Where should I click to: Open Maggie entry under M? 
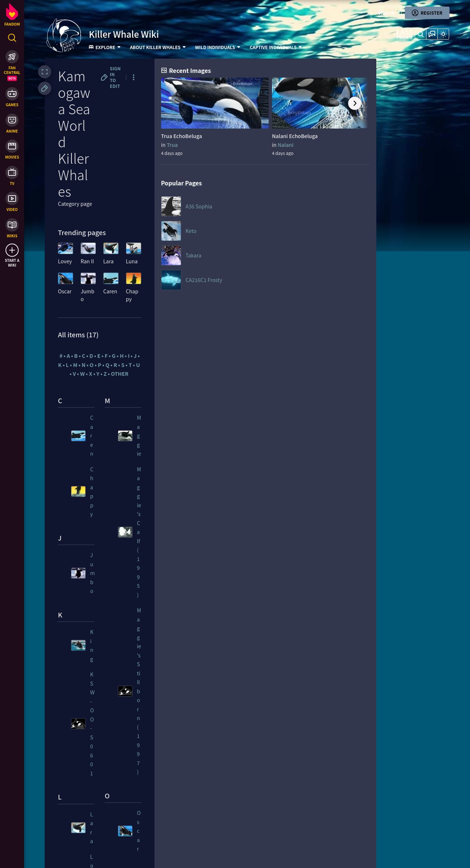139,436
